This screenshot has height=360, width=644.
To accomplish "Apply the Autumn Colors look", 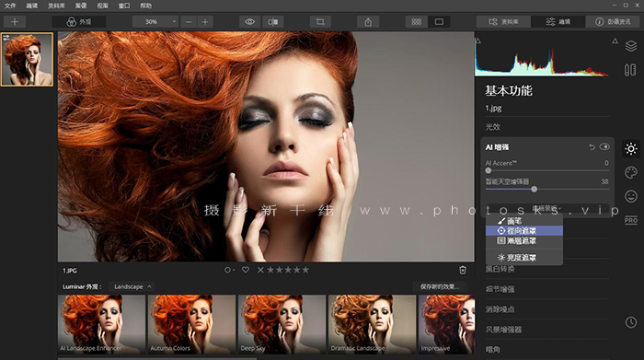I will tap(191, 324).
